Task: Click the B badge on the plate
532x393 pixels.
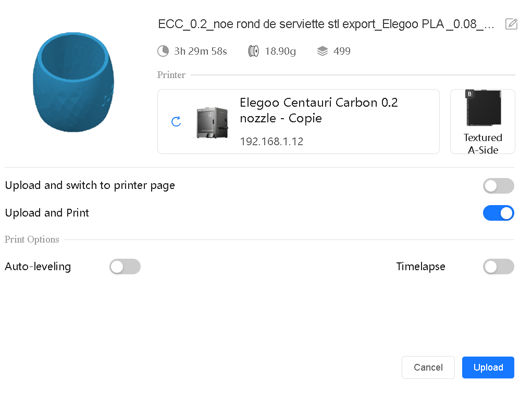Action: pyautogui.click(x=469, y=94)
